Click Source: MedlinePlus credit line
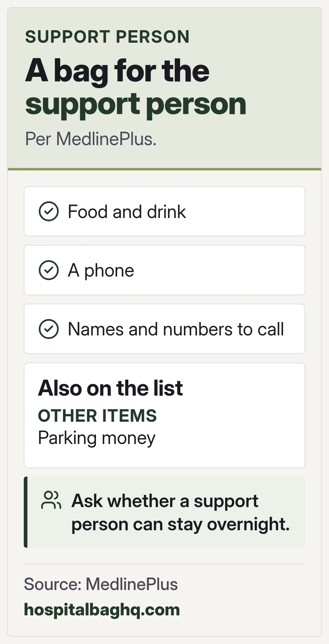 101,584
